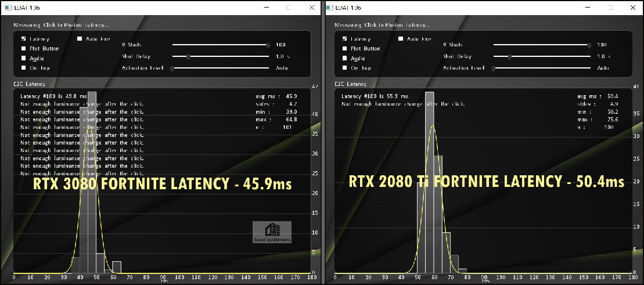Click the stdev 4.7 statistic in the left window
Screen dimensions: 644x285
[x=276, y=104]
